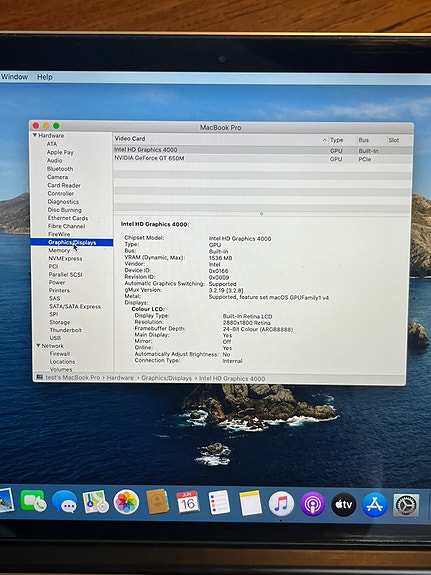Select Fibre Channel in the sidebar
Image resolution: width=431 pixels, height=575 pixels.
pos(66,226)
